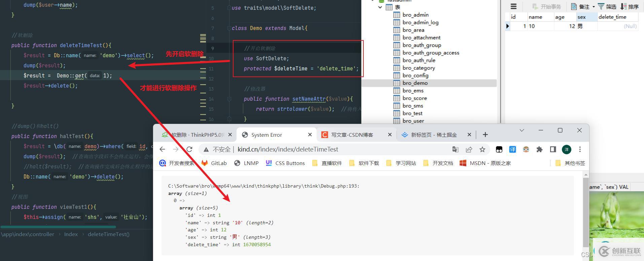Click the Google Translate icon in address bar
The image size is (644, 261).
pyautogui.click(x=455, y=149)
